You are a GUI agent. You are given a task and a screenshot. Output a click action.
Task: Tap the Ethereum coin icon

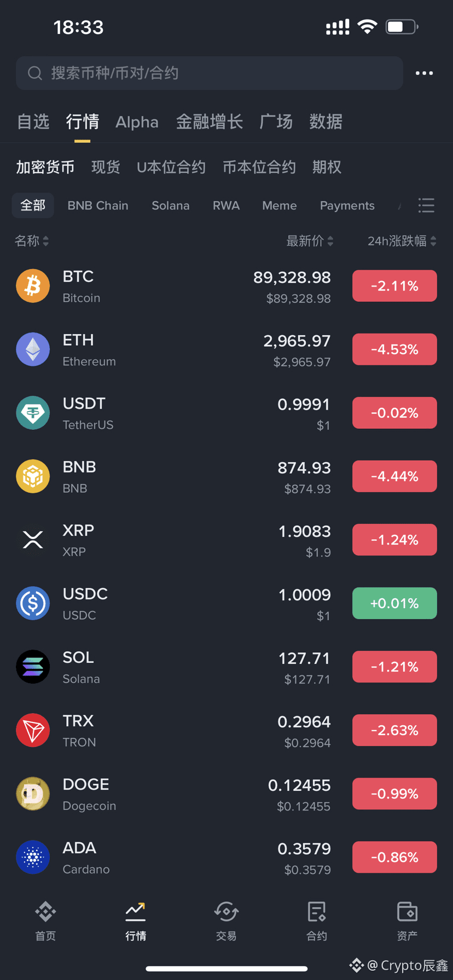[x=33, y=349]
